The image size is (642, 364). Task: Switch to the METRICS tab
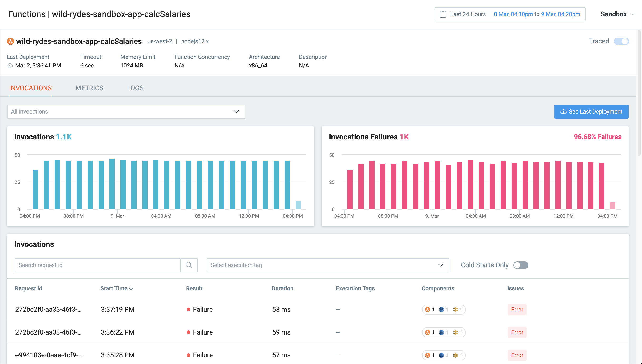89,88
